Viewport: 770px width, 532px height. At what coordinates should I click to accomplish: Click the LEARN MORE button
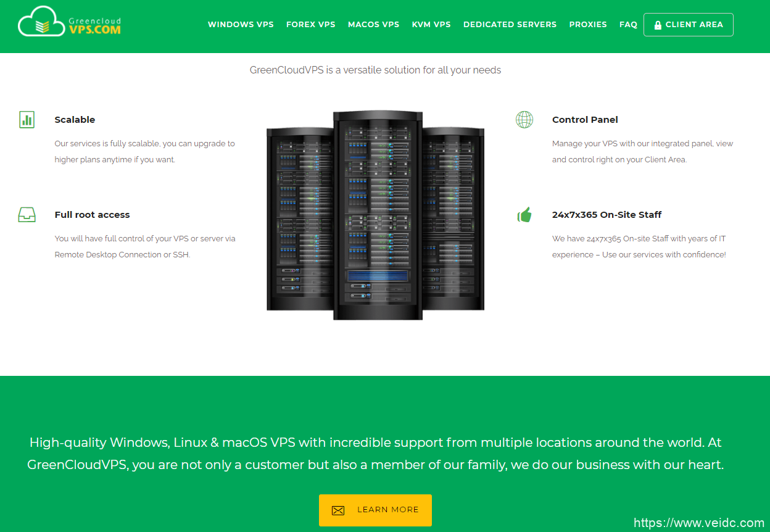pos(375,510)
